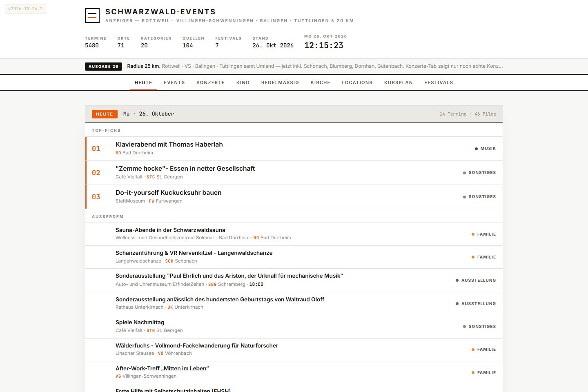Click the Kategorien count 20
The height and width of the screenshot is (392, 588).
(144, 45)
